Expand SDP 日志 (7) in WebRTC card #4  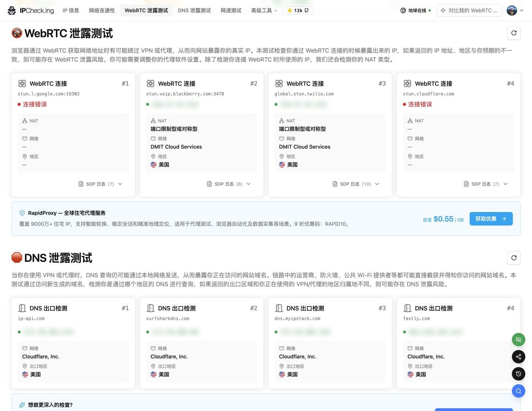pos(486,184)
